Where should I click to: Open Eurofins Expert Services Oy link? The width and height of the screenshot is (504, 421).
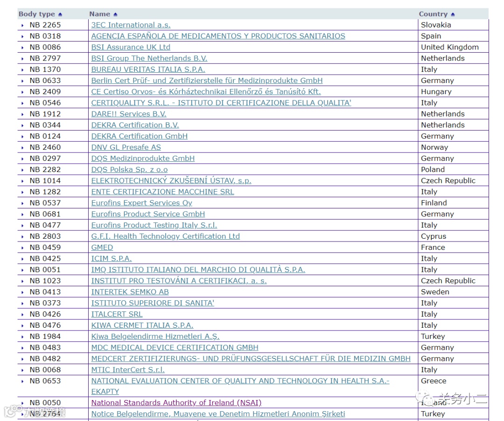(142, 203)
